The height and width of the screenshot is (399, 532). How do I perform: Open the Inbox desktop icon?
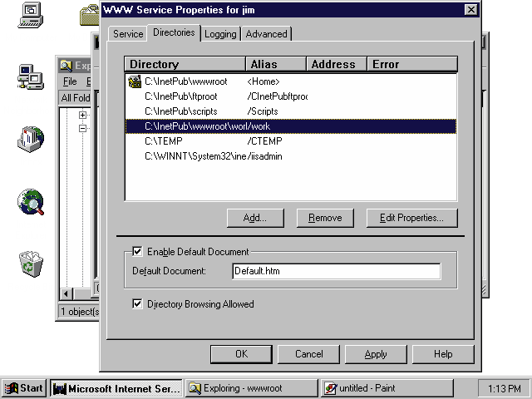pyautogui.click(x=30, y=139)
